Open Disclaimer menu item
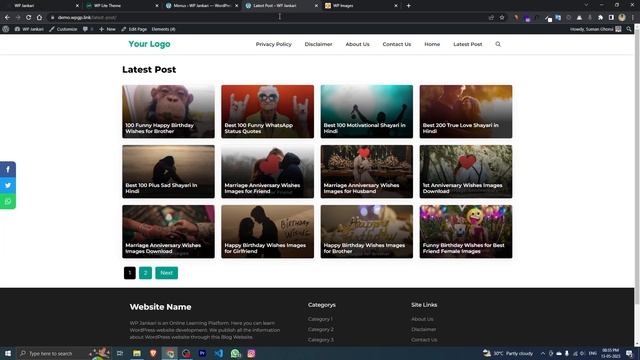Screen dimensions: 640x360 tap(318, 44)
